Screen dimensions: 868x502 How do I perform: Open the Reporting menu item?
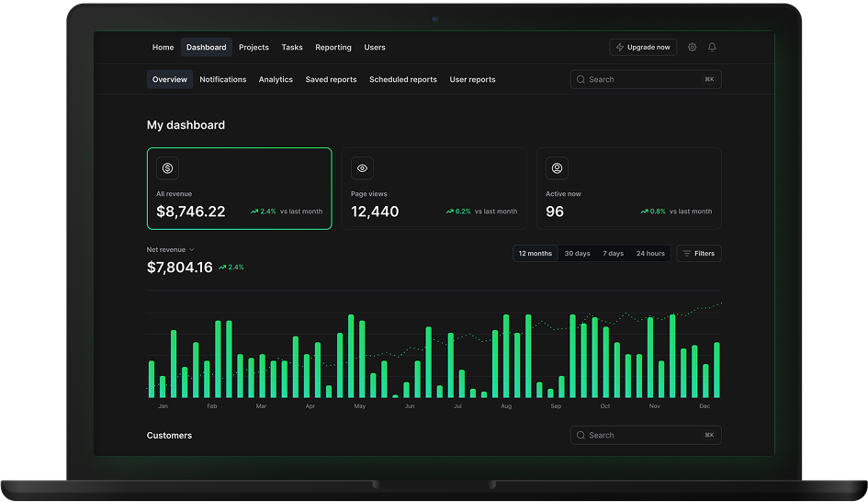(333, 47)
